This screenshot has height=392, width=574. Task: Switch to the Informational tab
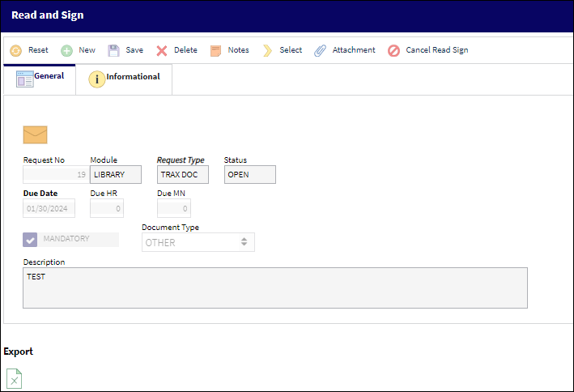(124, 79)
